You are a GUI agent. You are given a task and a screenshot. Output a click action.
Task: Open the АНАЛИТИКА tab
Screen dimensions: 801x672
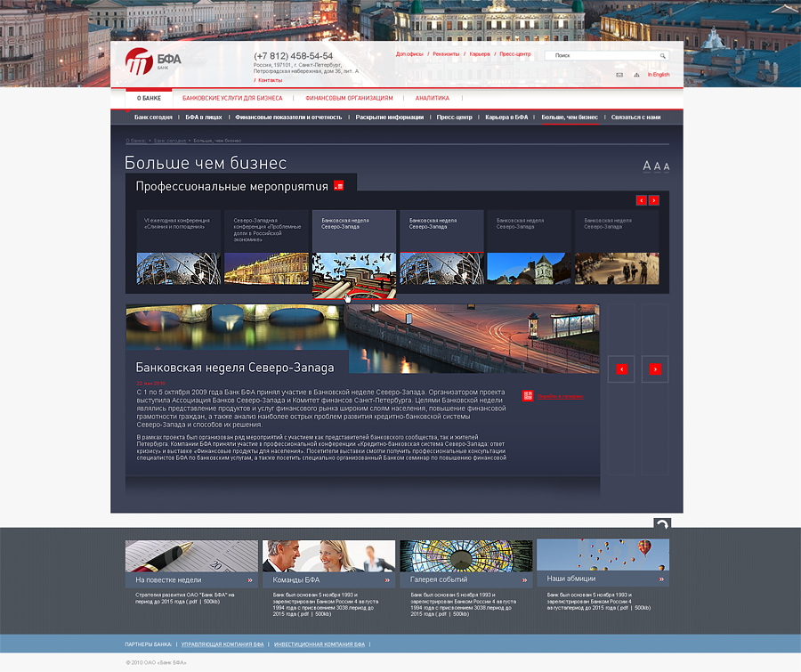coord(433,98)
